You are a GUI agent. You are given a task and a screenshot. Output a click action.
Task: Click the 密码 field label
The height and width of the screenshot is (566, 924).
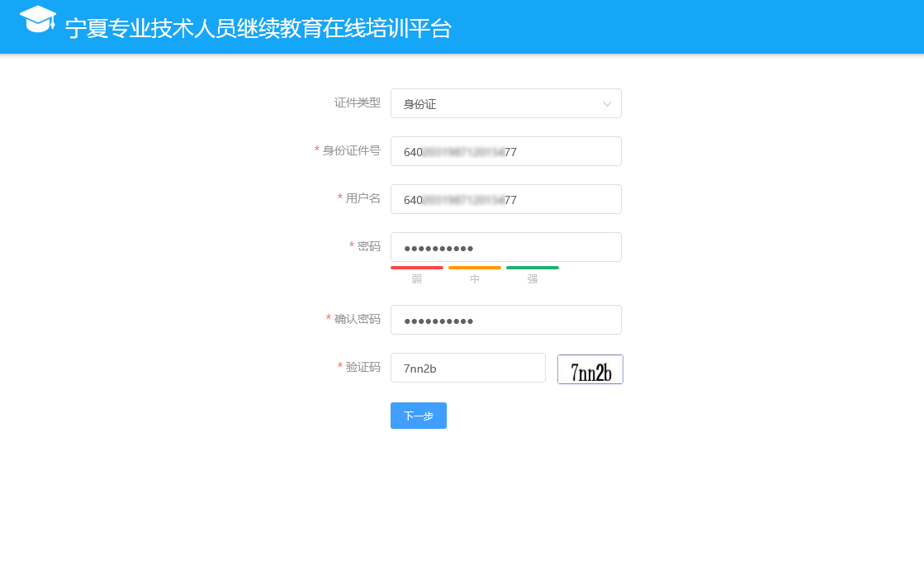[x=369, y=246]
